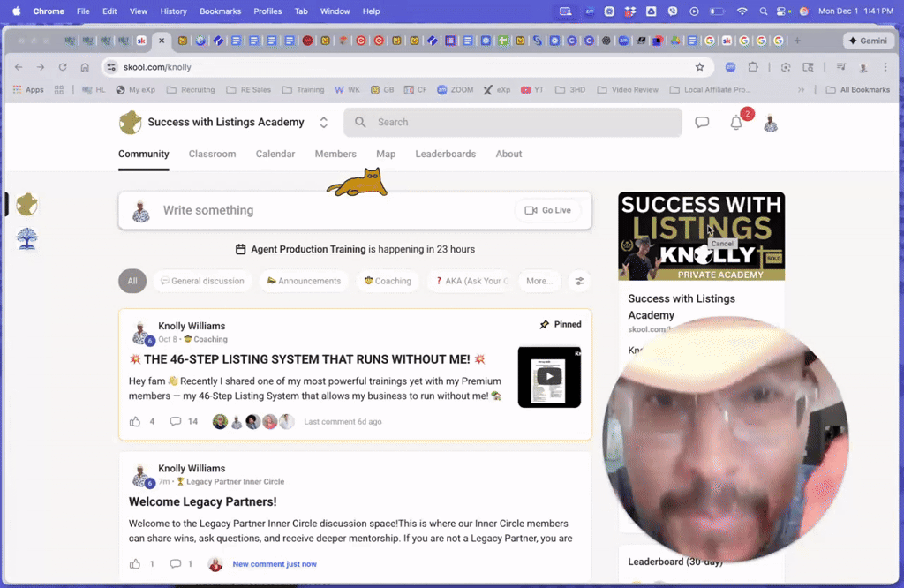Open the Gemini button in Chrome
Image resolution: width=904 pixels, height=588 pixels.
(x=869, y=41)
